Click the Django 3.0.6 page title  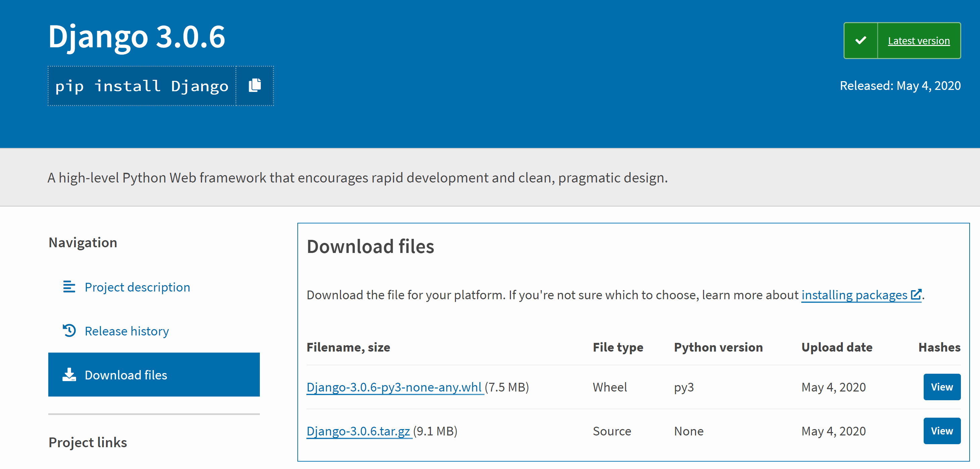click(x=136, y=37)
